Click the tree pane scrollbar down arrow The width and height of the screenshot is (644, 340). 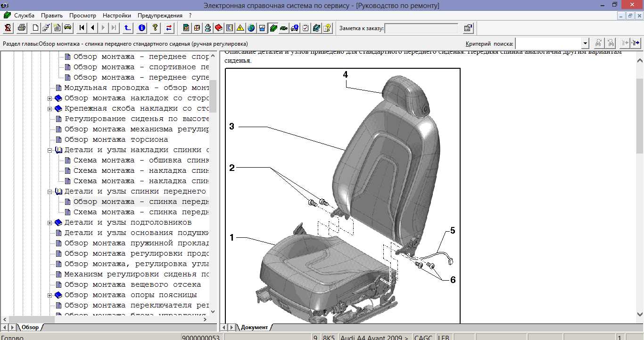click(x=213, y=311)
